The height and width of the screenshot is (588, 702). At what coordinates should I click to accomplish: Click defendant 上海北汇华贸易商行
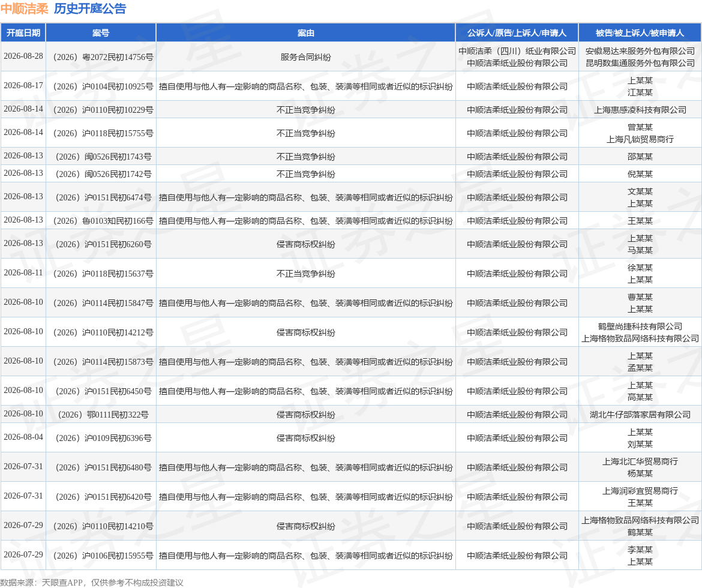(x=640, y=461)
